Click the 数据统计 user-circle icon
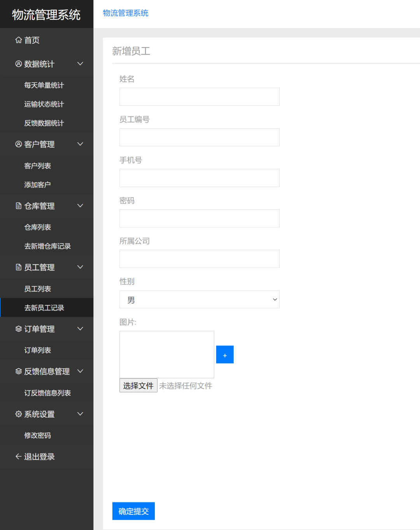 (18, 64)
